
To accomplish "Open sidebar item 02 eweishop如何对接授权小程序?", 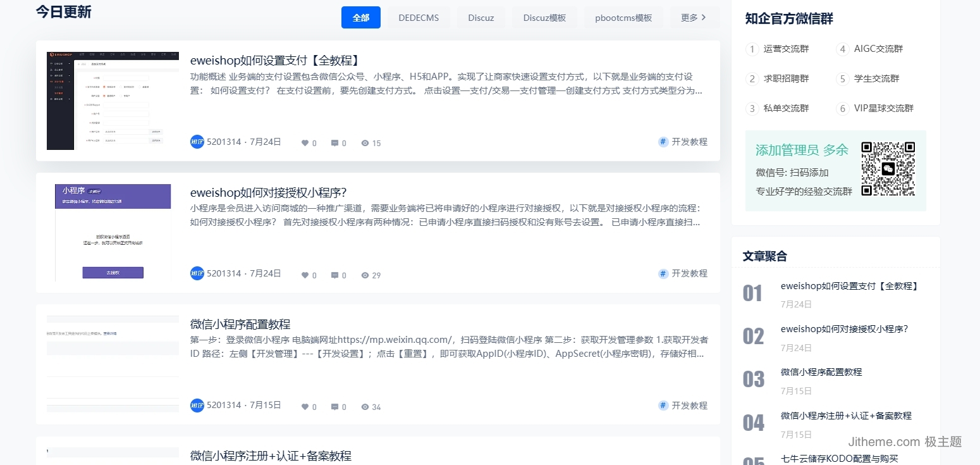I will tap(844, 329).
